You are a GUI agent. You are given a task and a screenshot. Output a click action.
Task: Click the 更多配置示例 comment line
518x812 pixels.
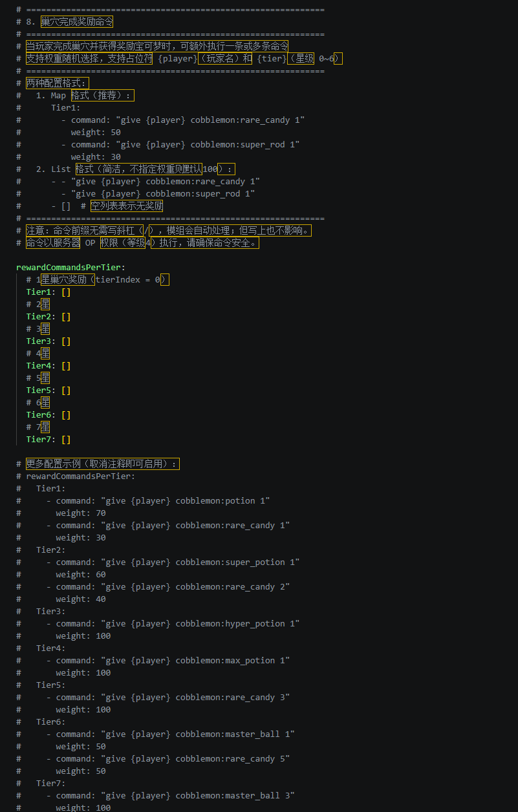click(x=102, y=464)
